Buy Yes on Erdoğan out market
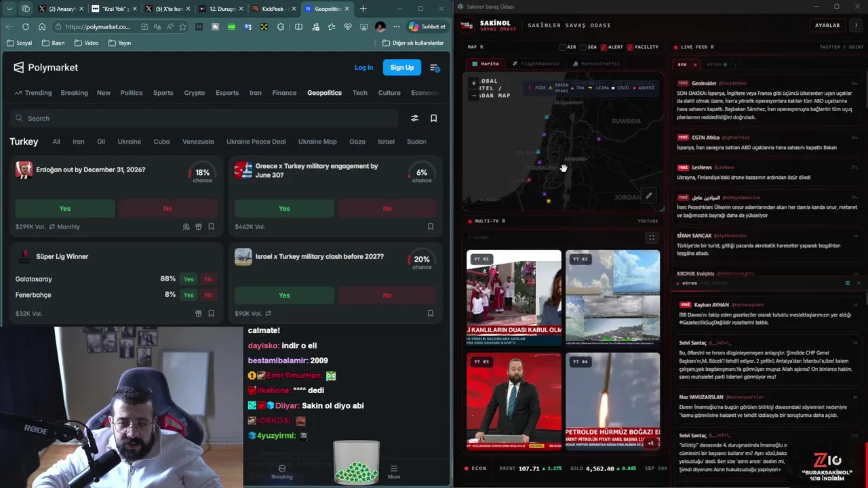 [x=65, y=209]
